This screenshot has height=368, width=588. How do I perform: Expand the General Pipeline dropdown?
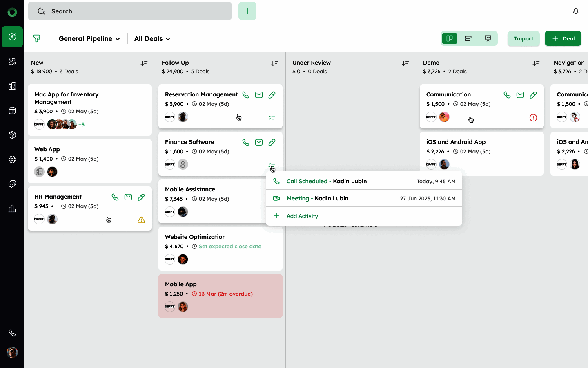pos(89,38)
